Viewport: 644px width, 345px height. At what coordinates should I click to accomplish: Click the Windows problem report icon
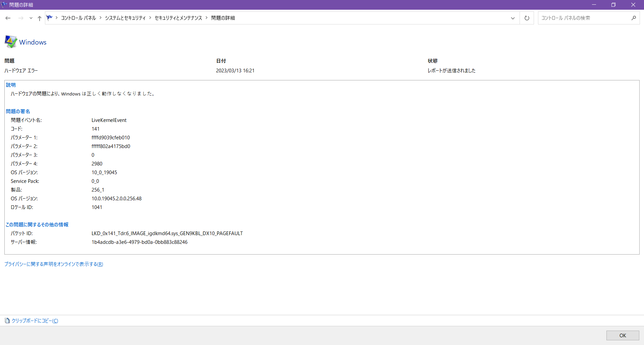[x=11, y=42]
